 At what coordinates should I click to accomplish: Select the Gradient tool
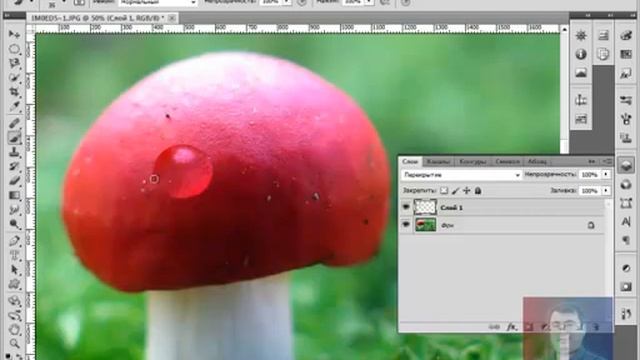pos(14,195)
